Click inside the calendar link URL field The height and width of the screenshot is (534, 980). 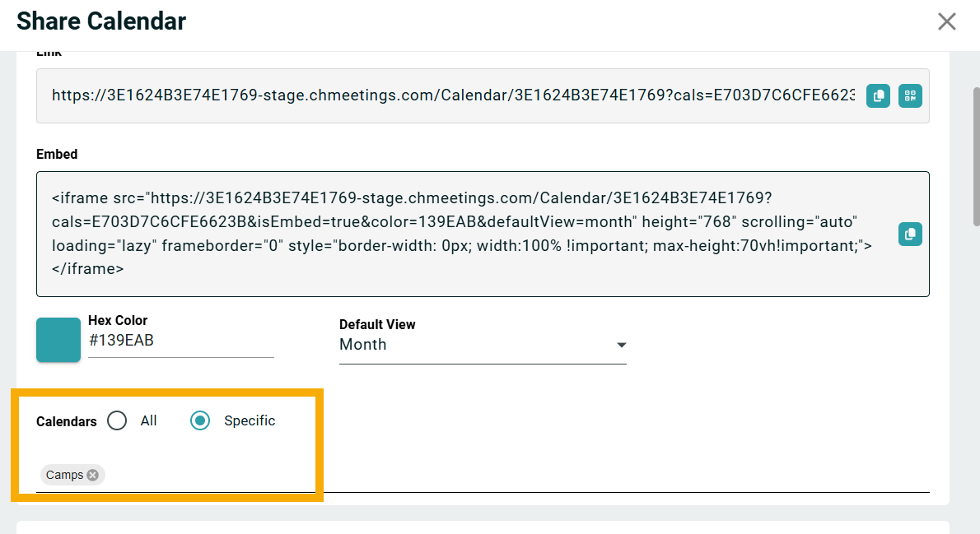[x=453, y=95]
